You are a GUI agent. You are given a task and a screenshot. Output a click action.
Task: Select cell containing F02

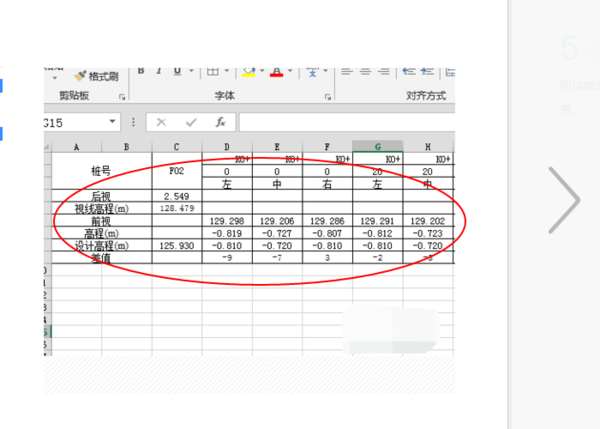click(x=176, y=171)
